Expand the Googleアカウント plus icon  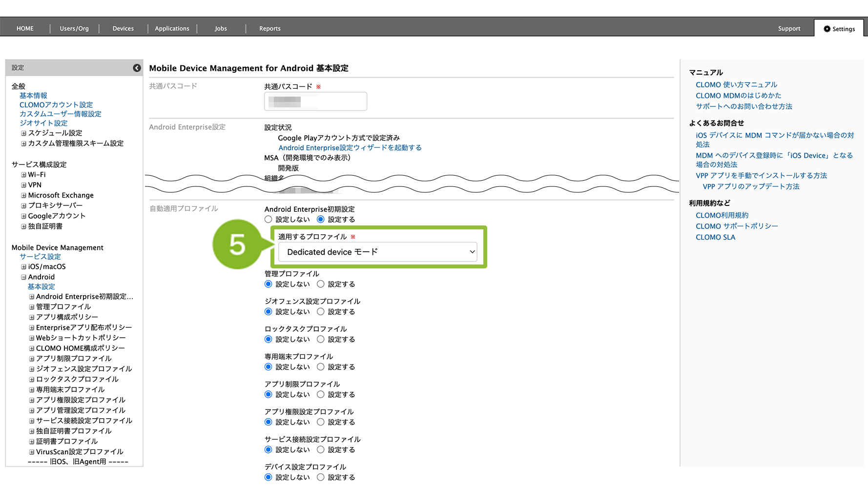(23, 216)
